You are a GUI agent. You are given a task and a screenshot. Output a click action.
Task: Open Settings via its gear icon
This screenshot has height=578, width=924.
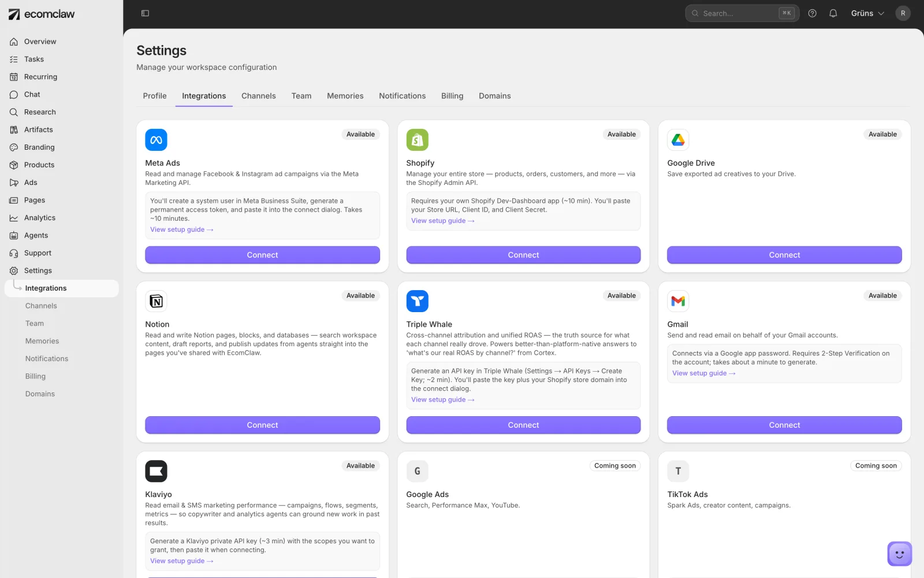[x=14, y=271]
